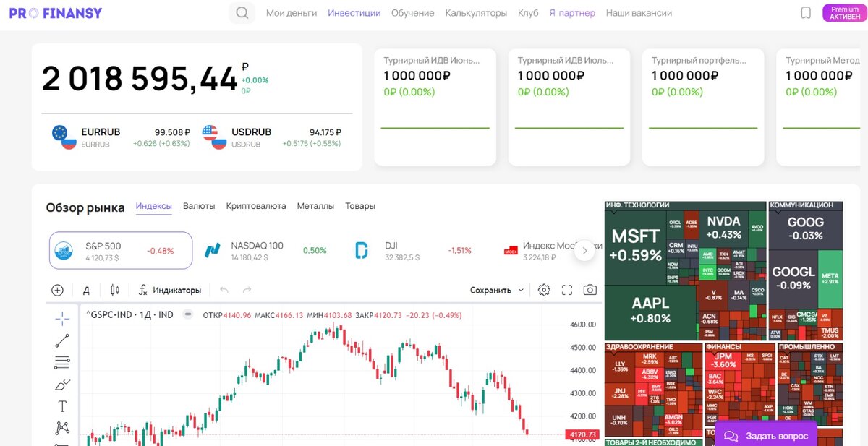Image resolution: width=868 pixels, height=446 pixels.
Task: Open the Сохранить dropdown menu
Action: click(495, 289)
